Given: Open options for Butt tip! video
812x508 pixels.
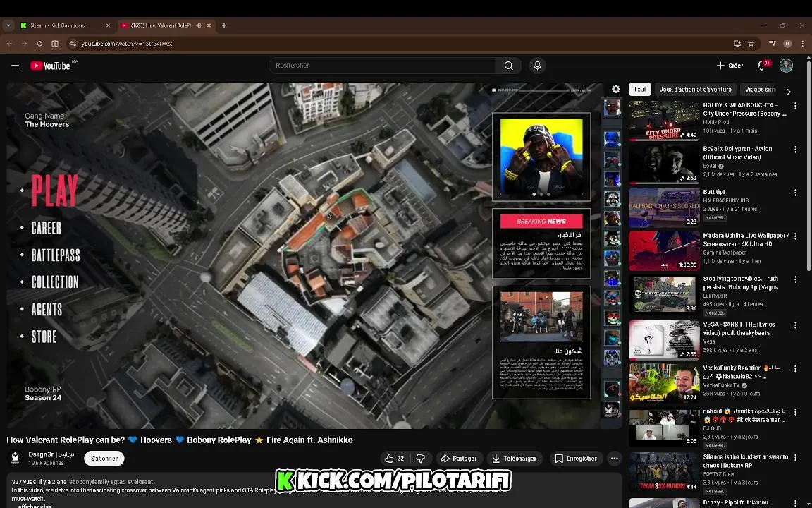Looking at the screenshot, I should pos(795,193).
